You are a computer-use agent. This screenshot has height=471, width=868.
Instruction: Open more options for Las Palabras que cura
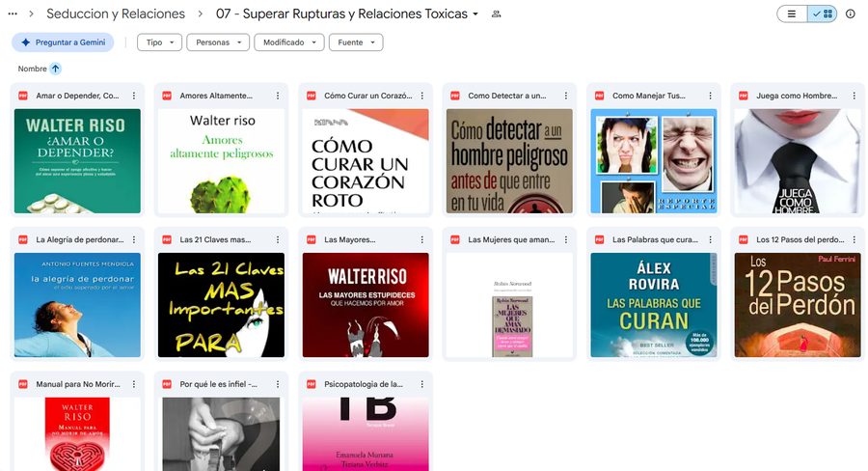(x=711, y=240)
